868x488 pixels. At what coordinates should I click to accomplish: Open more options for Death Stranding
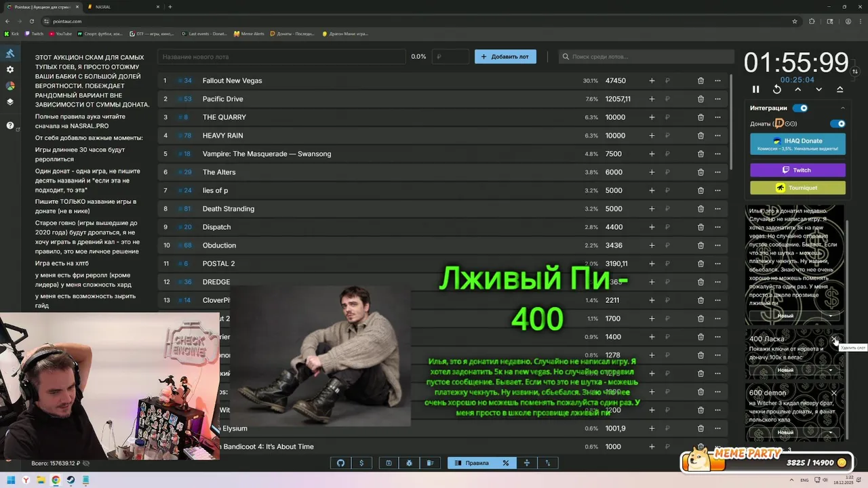coord(717,209)
